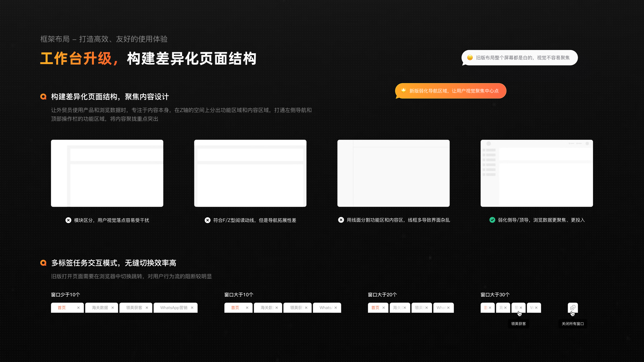Screen dimensions: 644x362
Task: Close the 领英获 tab under 窗口大于10个
Action: pos(306,308)
